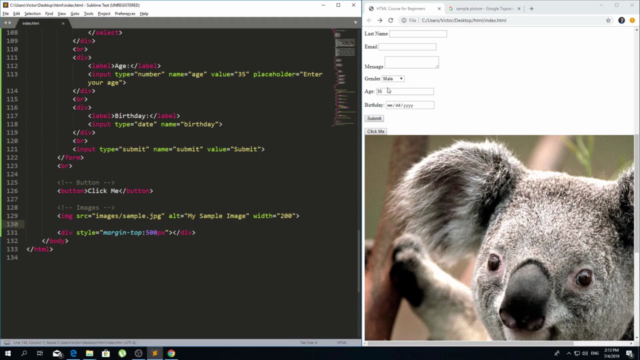Click the Click Me button
The height and width of the screenshot is (360, 640).
[376, 131]
